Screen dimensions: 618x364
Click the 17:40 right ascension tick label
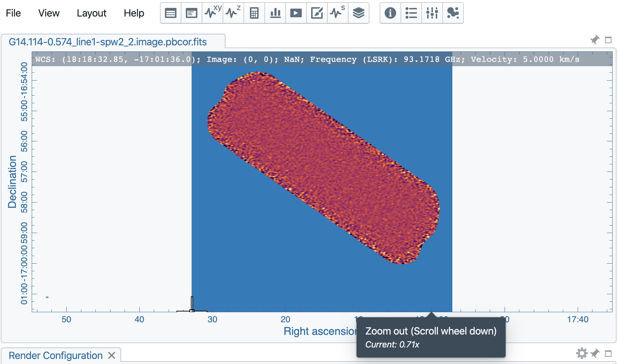(x=578, y=319)
